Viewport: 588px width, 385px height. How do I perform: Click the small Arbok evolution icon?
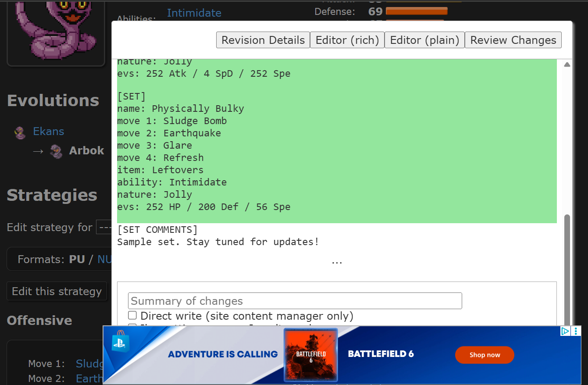tap(56, 152)
